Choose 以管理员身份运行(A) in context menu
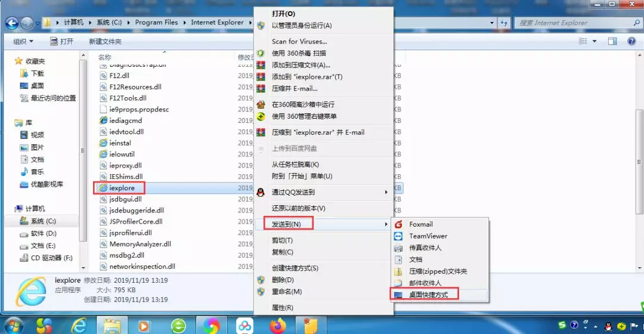Screen dimensions: 644x334 pos(302,26)
